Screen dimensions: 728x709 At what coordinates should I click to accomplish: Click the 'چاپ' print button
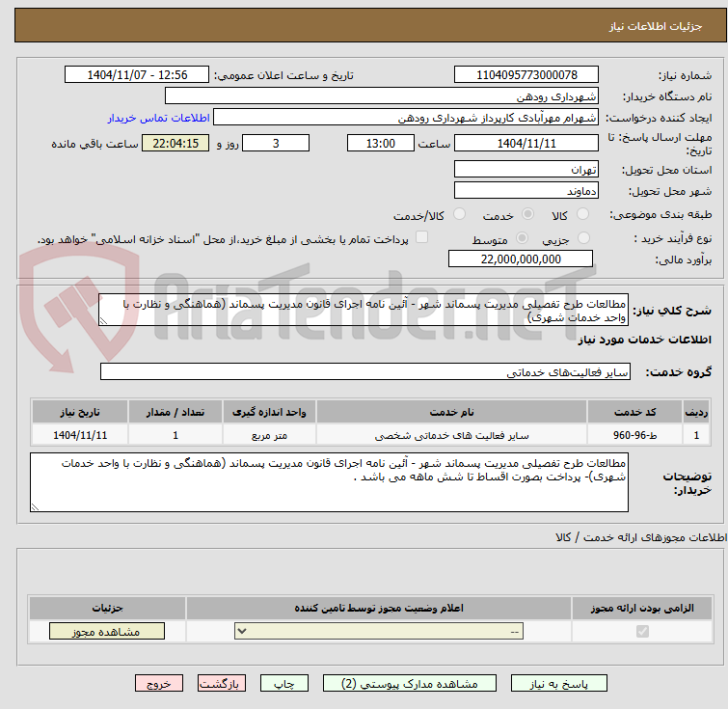[x=284, y=684]
